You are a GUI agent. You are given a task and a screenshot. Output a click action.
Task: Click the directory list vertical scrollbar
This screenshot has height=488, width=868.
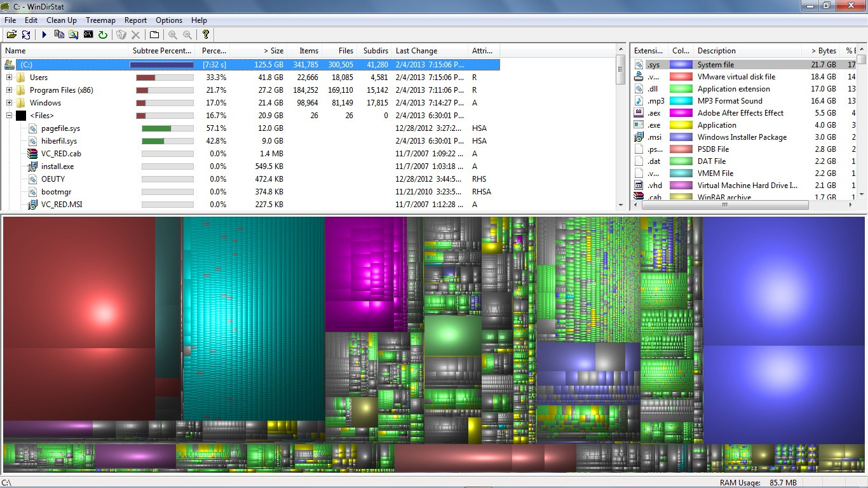click(x=621, y=127)
